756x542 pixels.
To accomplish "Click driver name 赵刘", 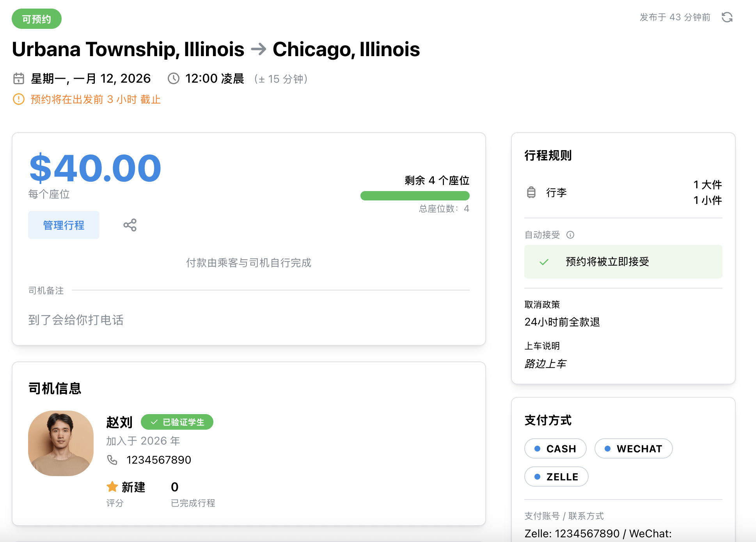I will (119, 422).
